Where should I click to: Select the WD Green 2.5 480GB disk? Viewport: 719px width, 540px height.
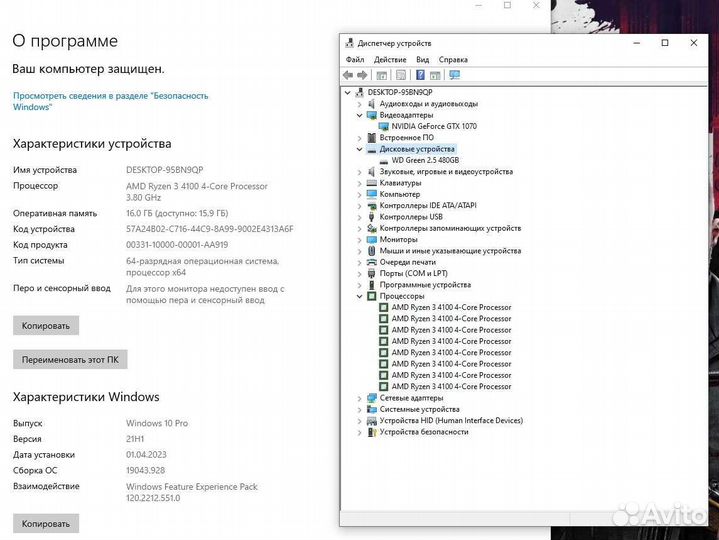(425, 160)
